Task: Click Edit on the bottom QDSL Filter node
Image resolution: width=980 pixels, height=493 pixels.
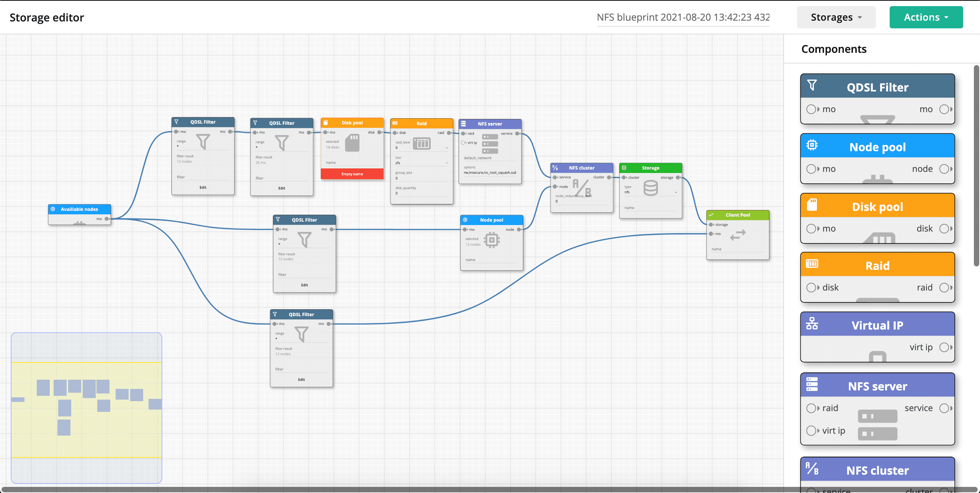Action: (x=301, y=380)
